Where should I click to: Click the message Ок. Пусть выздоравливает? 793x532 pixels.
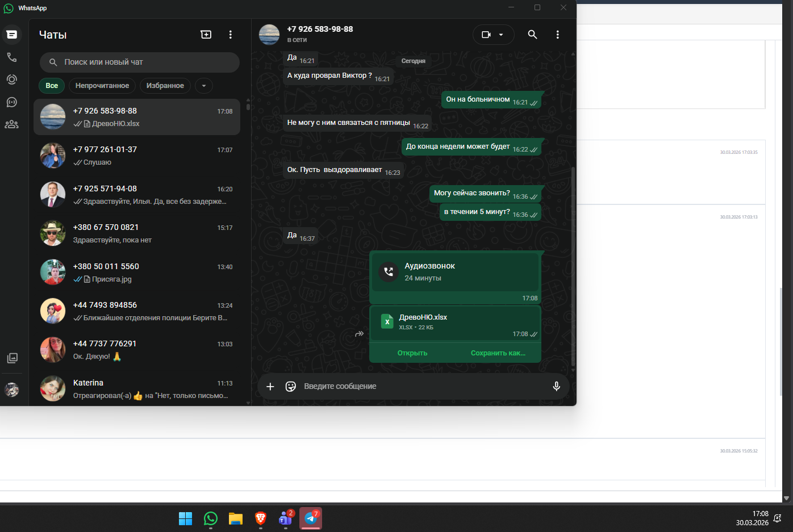coord(344,170)
